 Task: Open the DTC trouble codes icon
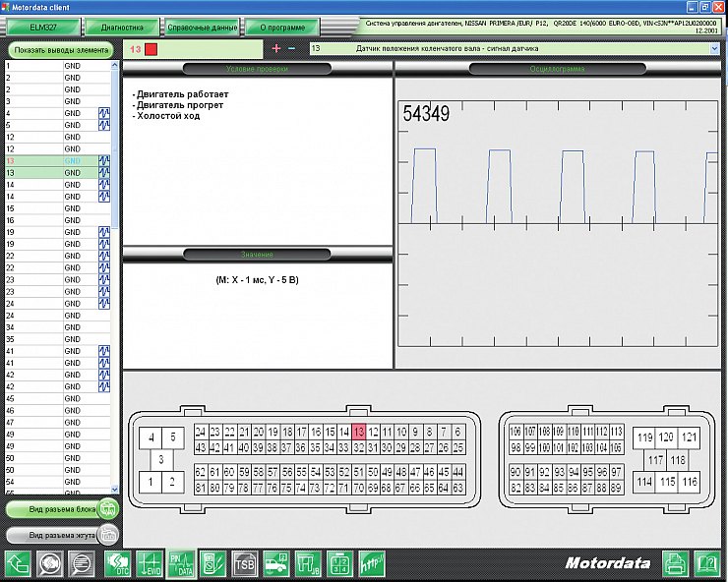click(117, 564)
